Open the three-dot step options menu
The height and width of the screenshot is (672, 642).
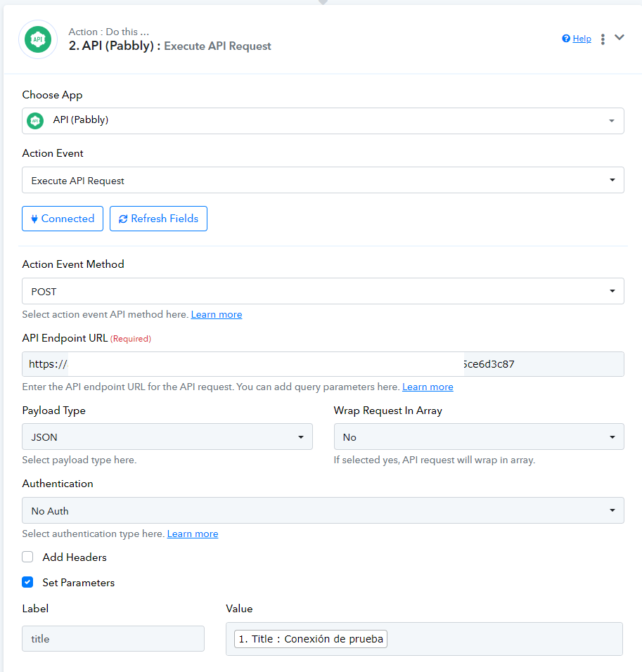tap(603, 39)
